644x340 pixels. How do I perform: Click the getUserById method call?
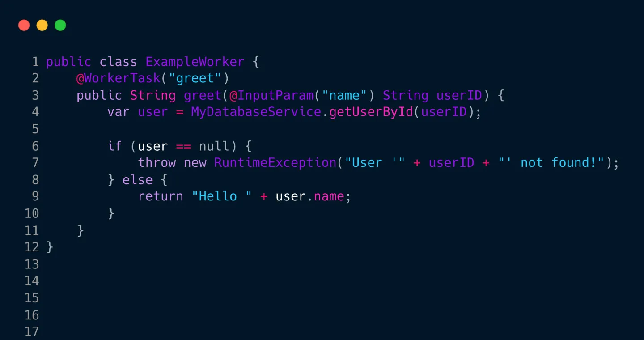[371, 112]
